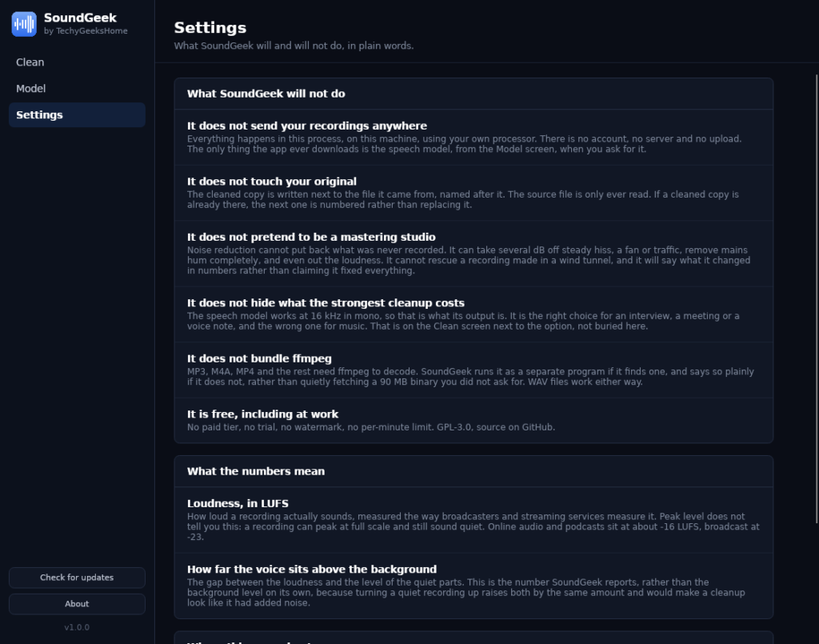Click 'It does not touch your original' heading
This screenshot has height=644, width=819.
point(272,182)
